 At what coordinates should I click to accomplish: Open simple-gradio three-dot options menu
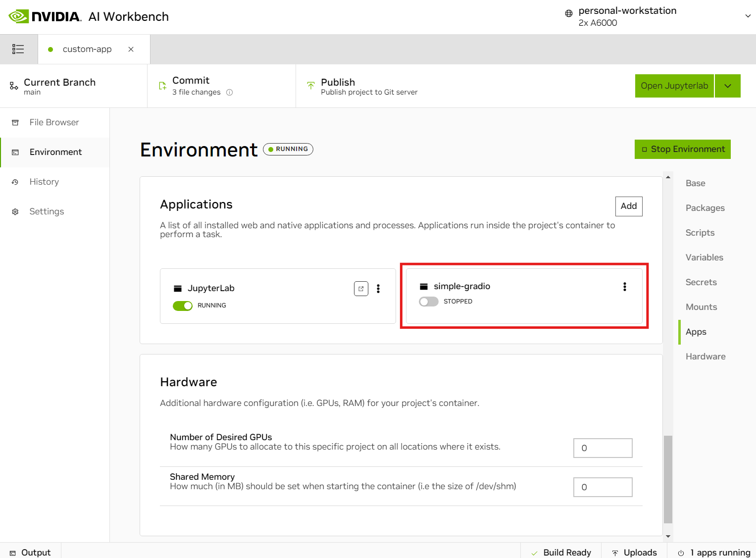coord(624,287)
